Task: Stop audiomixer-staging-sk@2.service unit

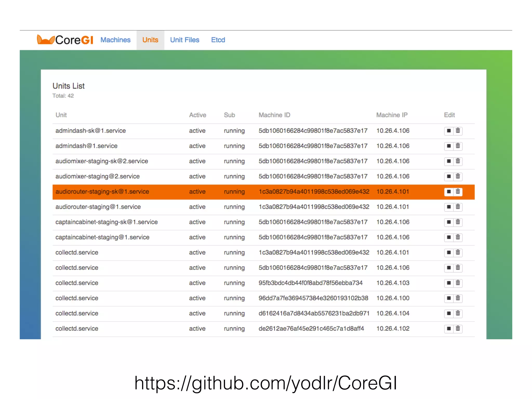Action: point(449,161)
